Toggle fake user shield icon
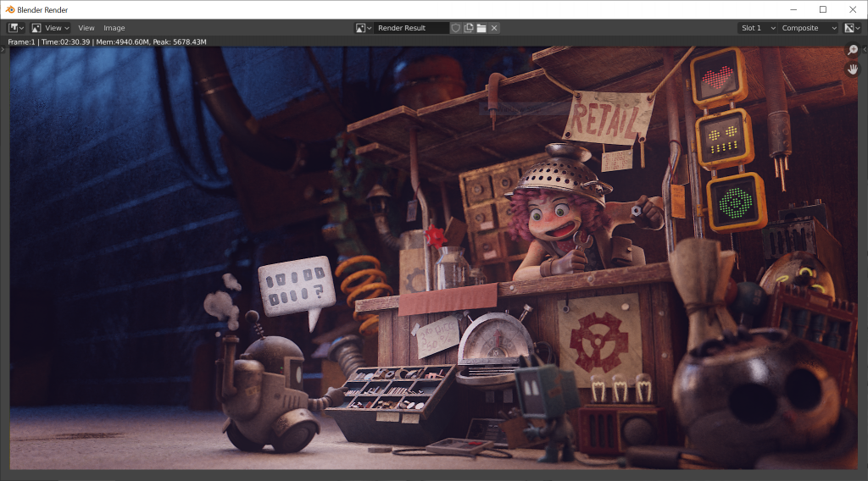The height and width of the screenshot is (481, 868). pyautogui.click(x=455, y=28)
